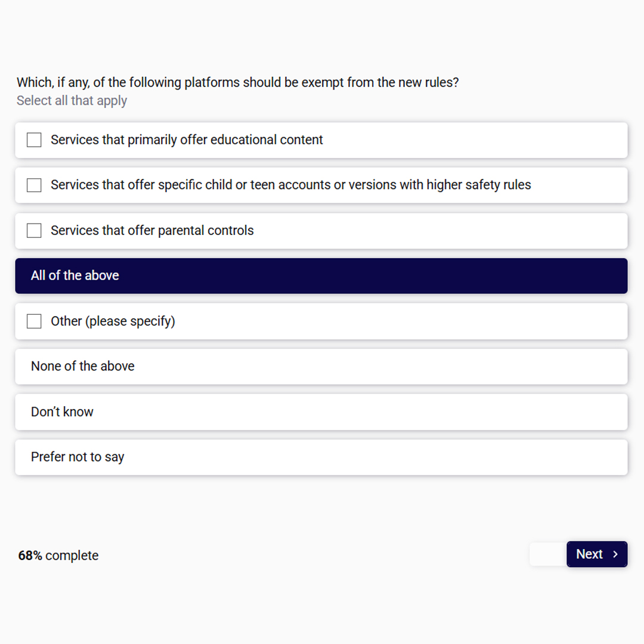Click the Next button label
644x644 pixels.
[x=589, y=554]
